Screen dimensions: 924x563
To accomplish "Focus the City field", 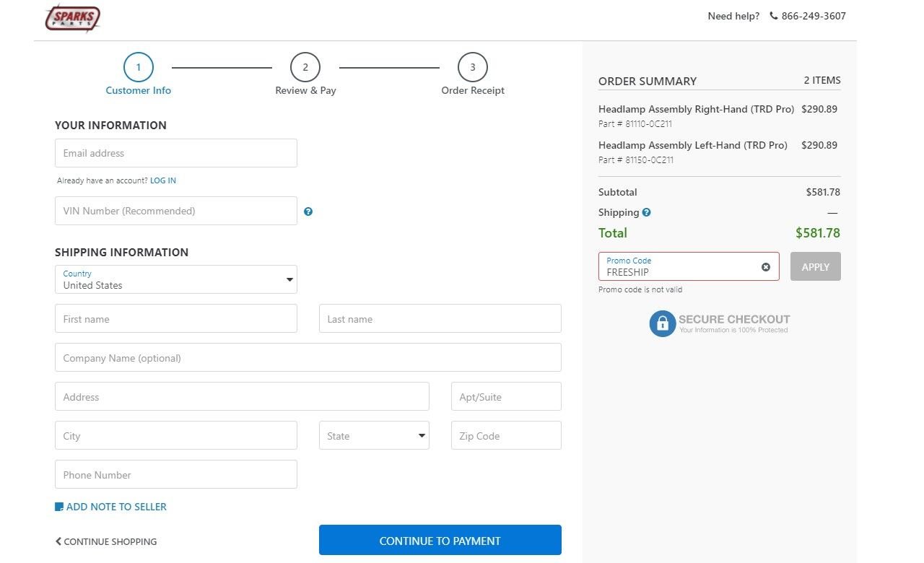I will tap(176, 435).
